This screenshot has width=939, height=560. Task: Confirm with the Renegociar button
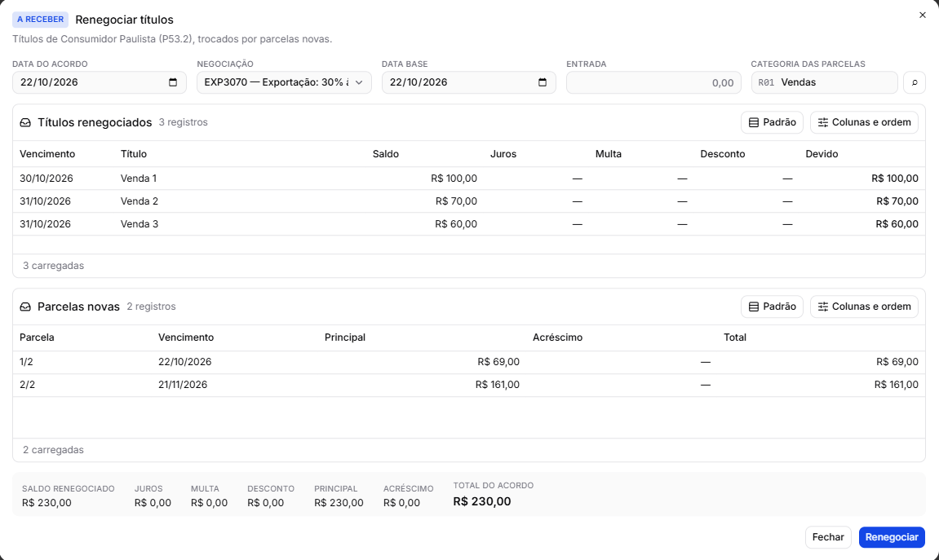[892, 537]
